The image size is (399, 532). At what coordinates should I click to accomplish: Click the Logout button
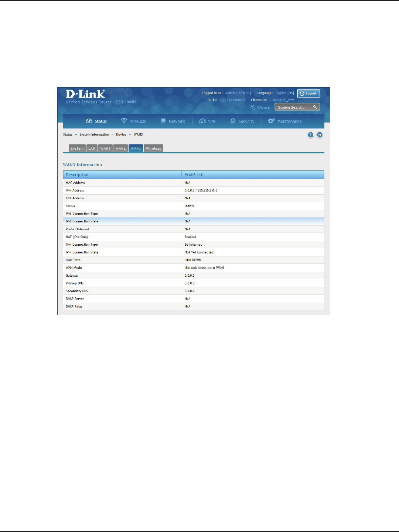pos(308,93)
